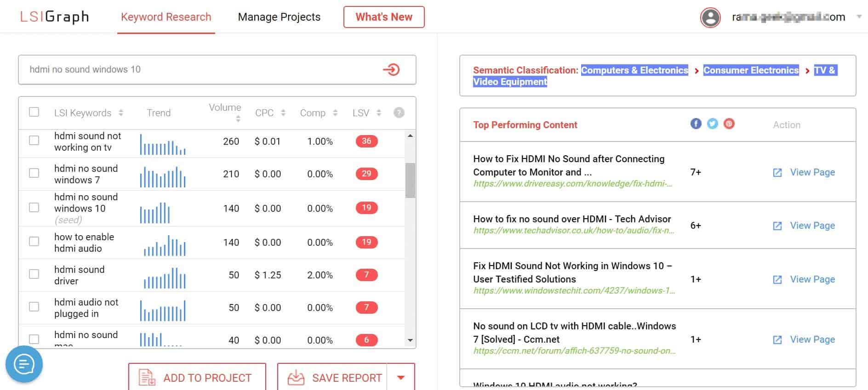The width and height of the screenshot is (868, 390).
Task: Check the 'hdmi no sound mac' row
Action: pyautogui.click(x=34, y=339)
